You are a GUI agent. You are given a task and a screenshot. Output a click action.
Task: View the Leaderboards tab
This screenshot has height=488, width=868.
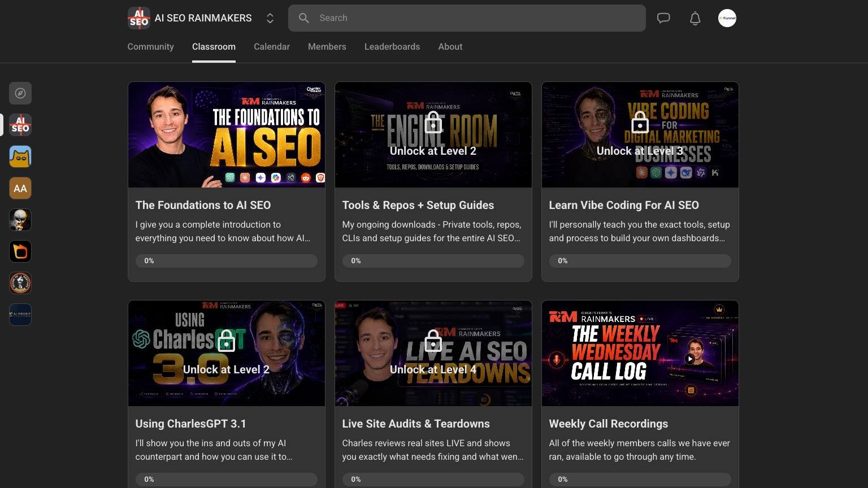(x=392, y=47)
